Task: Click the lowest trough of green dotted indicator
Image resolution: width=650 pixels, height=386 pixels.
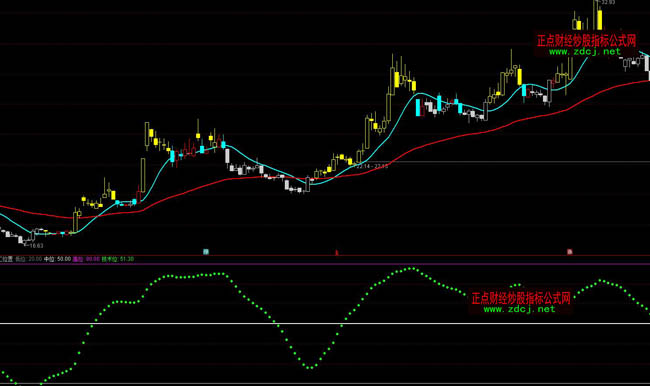Action: (x=310, y=368)
